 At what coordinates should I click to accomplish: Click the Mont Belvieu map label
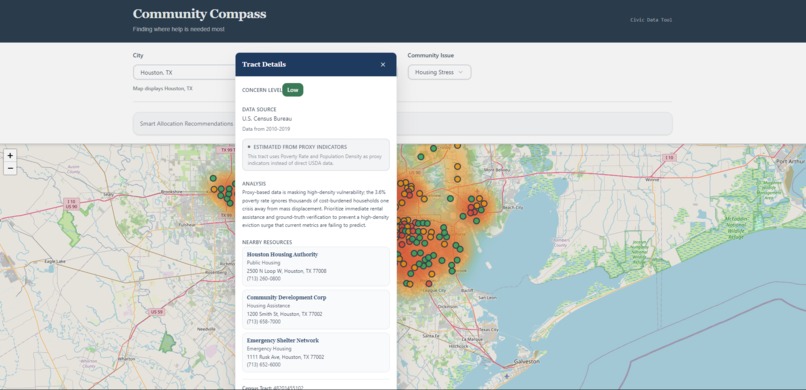tap(496, 170)
